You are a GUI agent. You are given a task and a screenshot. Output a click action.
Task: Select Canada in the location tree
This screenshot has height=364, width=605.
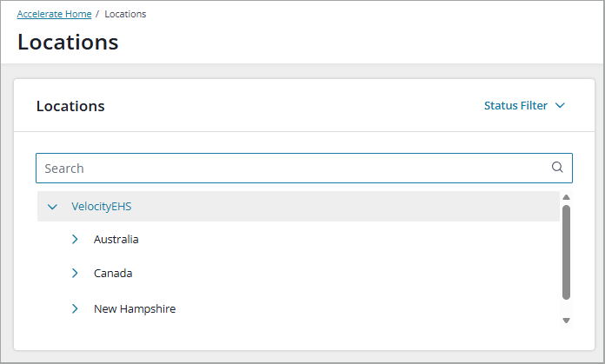pos(113,273)
